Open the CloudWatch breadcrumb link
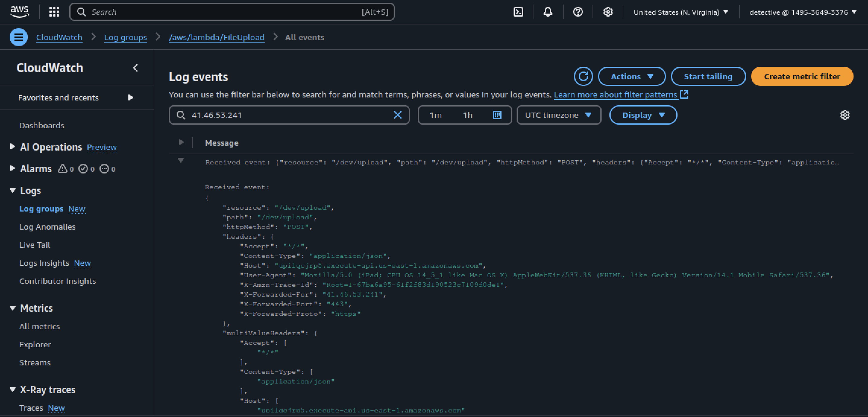Image resolution: width=868 pixels, height=417 pixels. [x=59, y=37]
